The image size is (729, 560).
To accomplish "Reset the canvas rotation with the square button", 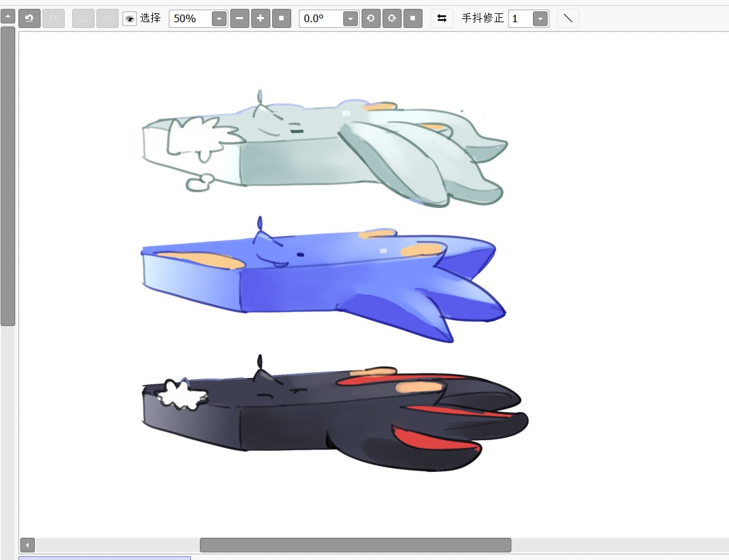I will [413, 18].
